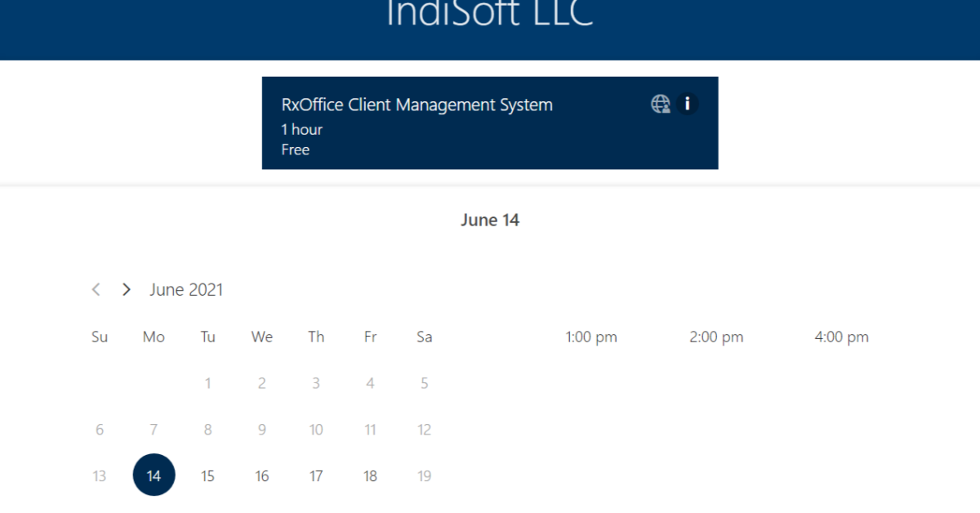Click the disabled June 19 date
The image size is (980, 513).
(424, 475)
